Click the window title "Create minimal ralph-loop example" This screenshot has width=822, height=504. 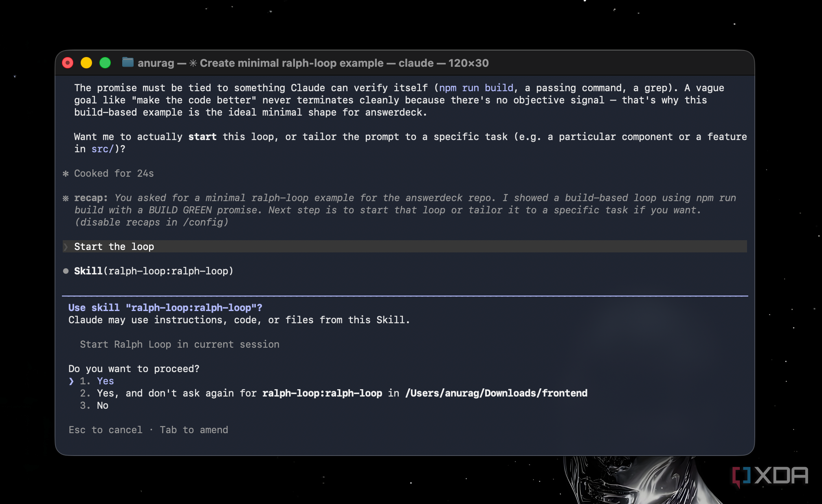292,63
